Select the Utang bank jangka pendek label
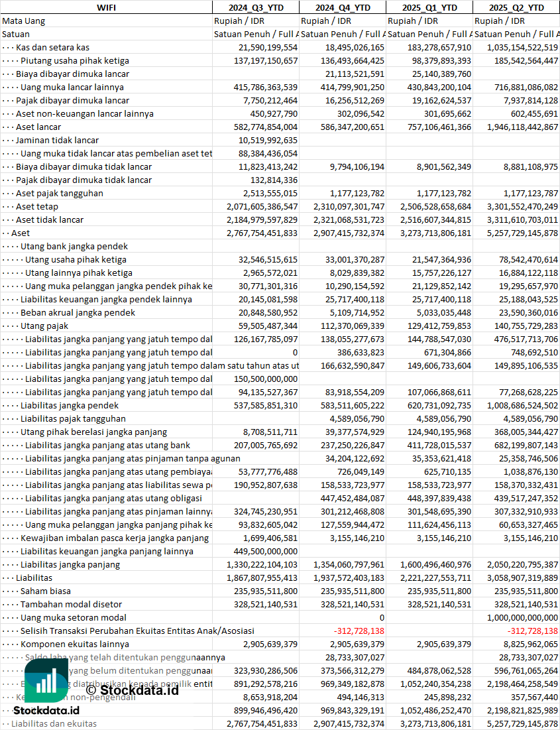The image size is (560, 730). click(x=74, y=246)
